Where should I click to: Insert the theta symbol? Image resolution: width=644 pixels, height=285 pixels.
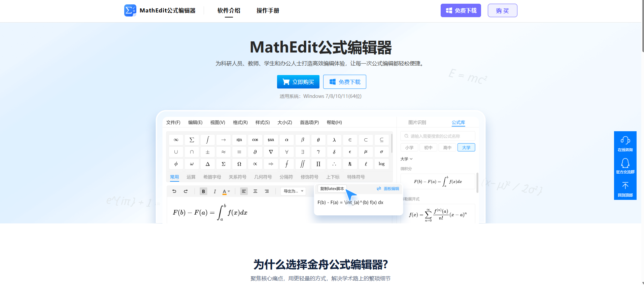[318, 140]
